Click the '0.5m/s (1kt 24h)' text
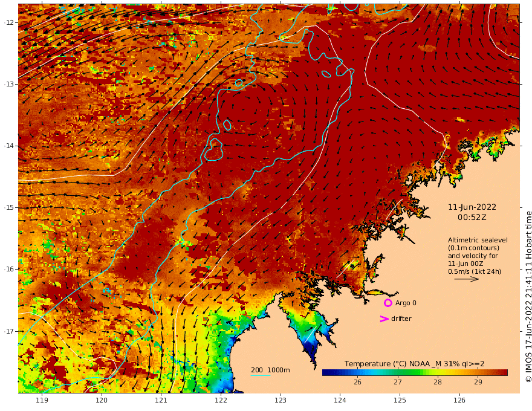Viewport: 532px width, 411px height. pos(475,271)
